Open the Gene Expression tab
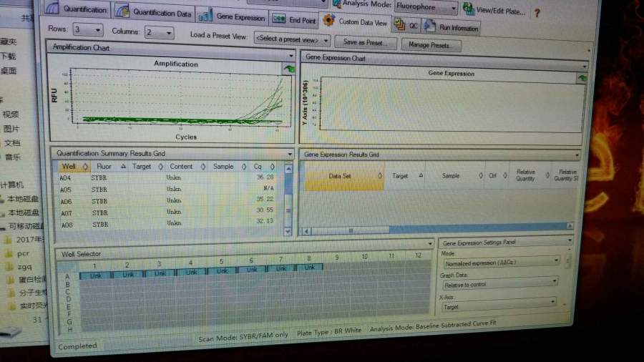Viewport: 644px width, 362px height. coord(232,16)
